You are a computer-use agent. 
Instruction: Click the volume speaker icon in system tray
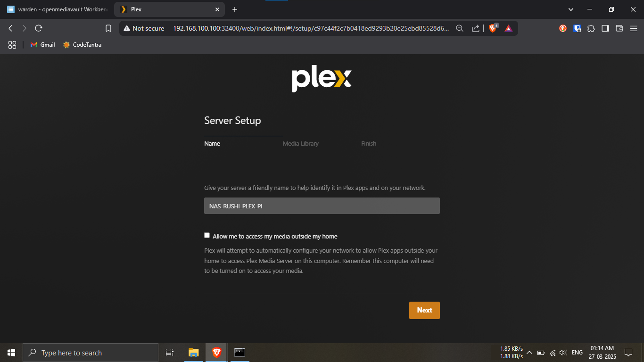click(x=563, y=353)
